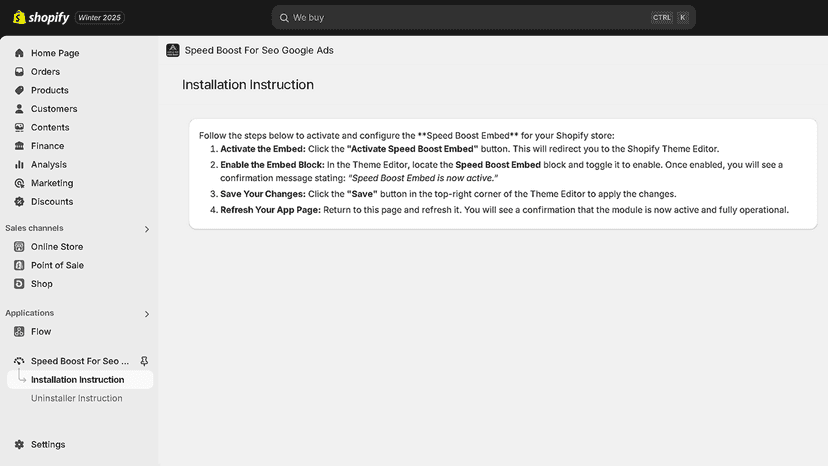Expand the Applications section chevron

click(147, 314)
